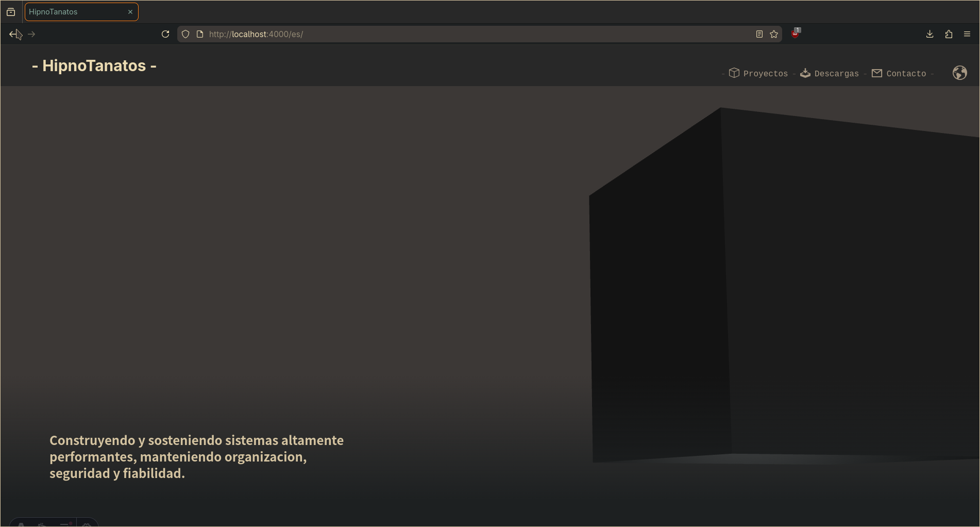Open Contacto using the envelope icon
The width and height of the screenshot is (980, 527).
pos(876,73)
